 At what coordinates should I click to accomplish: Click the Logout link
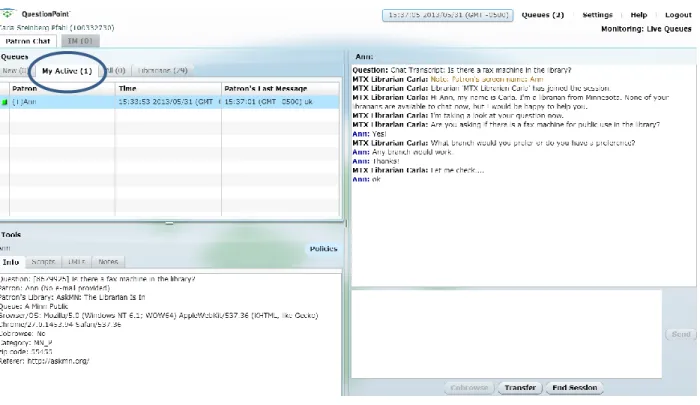(x=678, y=15)
